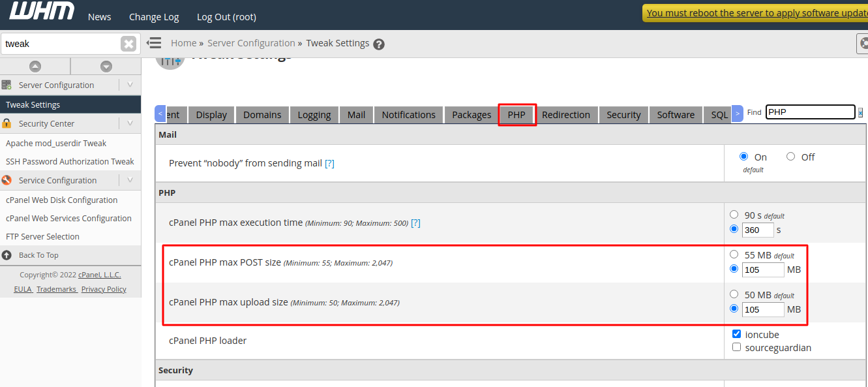Select 55 MB default POST size
This screenshot has height=387, width=868.
tap(734, 255)
